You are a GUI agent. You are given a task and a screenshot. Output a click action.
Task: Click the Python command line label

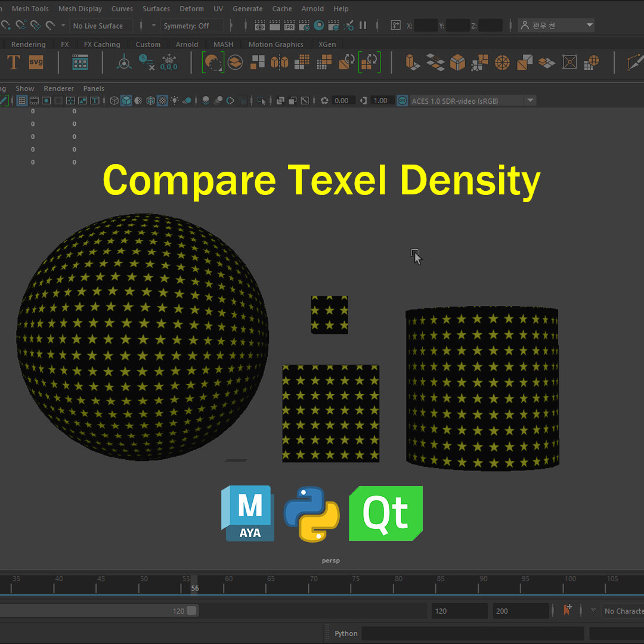pyautogui.click(x=346, y=633)
